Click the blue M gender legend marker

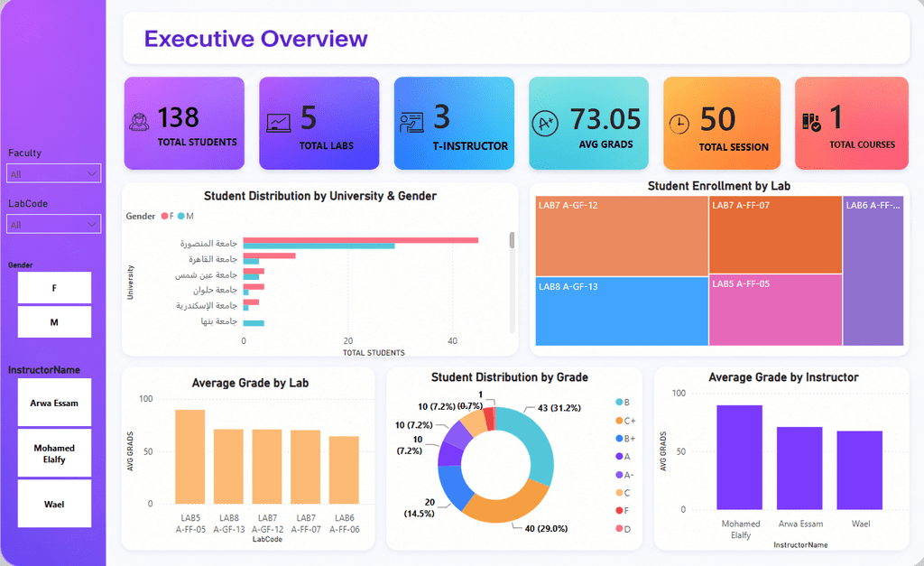(x=181, y=217)
